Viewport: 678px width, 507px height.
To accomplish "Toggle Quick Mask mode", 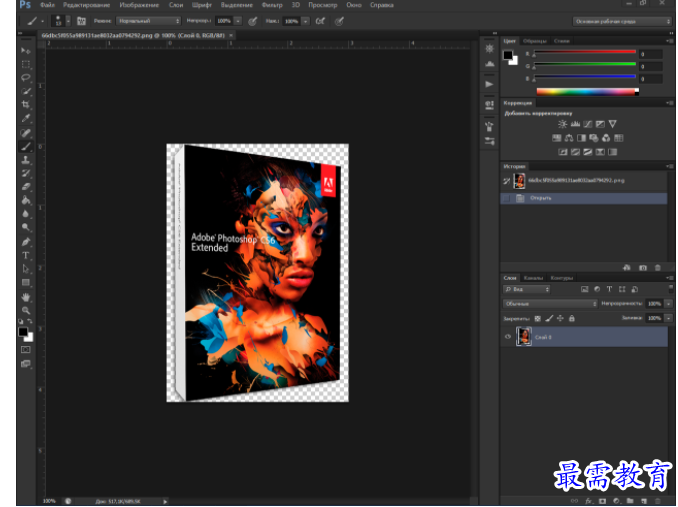I will click(26, 350).
